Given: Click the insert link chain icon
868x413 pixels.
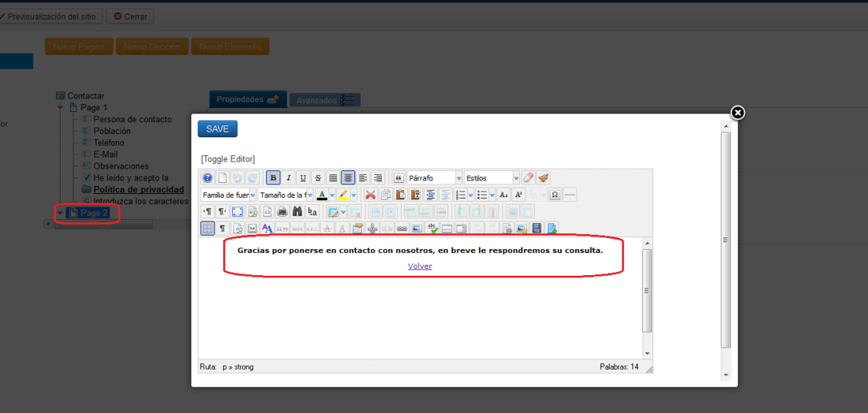Looking at the screenshot, I should pos(402,228).
